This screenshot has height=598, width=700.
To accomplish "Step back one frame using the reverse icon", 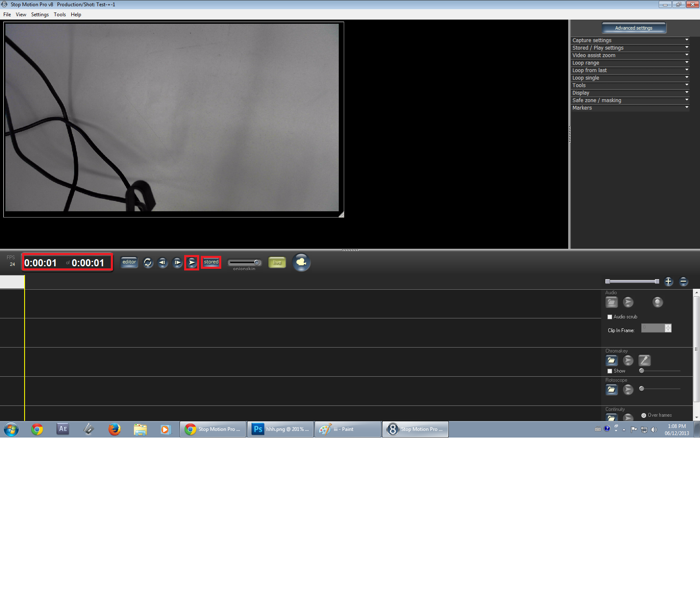I will [x=162, y=263].
